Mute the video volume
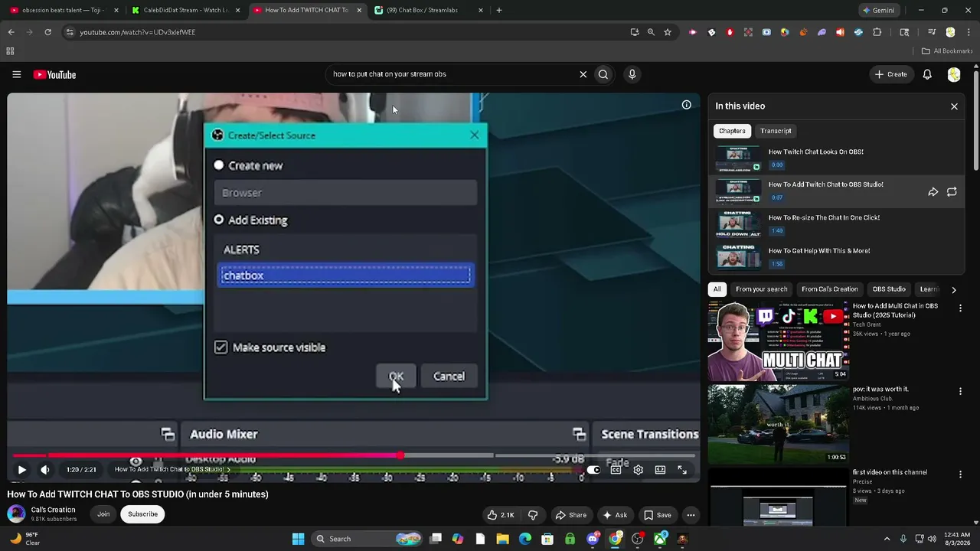The width and height of the screenshot is (980, 551). 45,470
